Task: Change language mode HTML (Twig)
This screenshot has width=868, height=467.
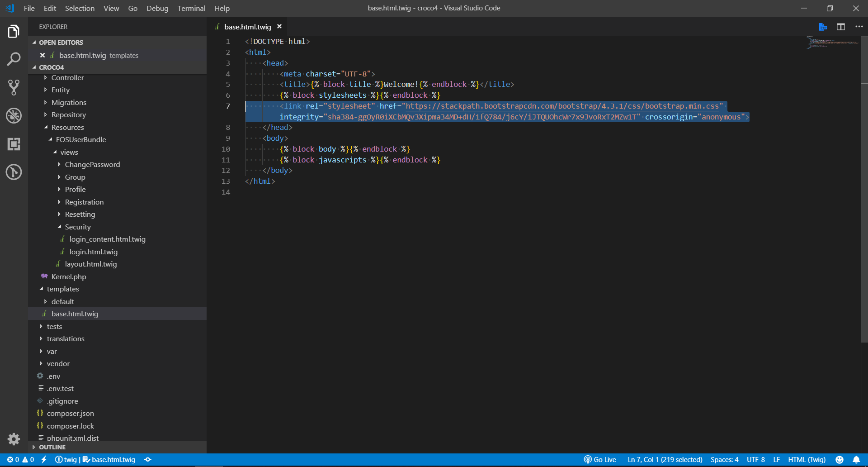Action: point(807,460)
